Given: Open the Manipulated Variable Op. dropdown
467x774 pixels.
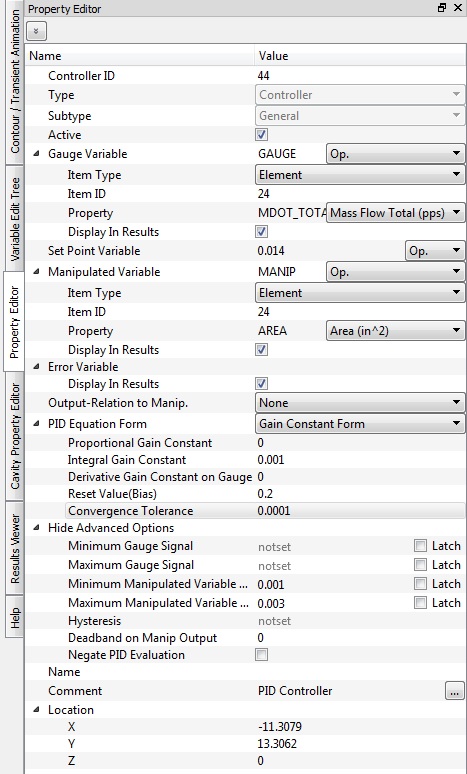Looking at the screenshot, I should click(x=395, y=272).
